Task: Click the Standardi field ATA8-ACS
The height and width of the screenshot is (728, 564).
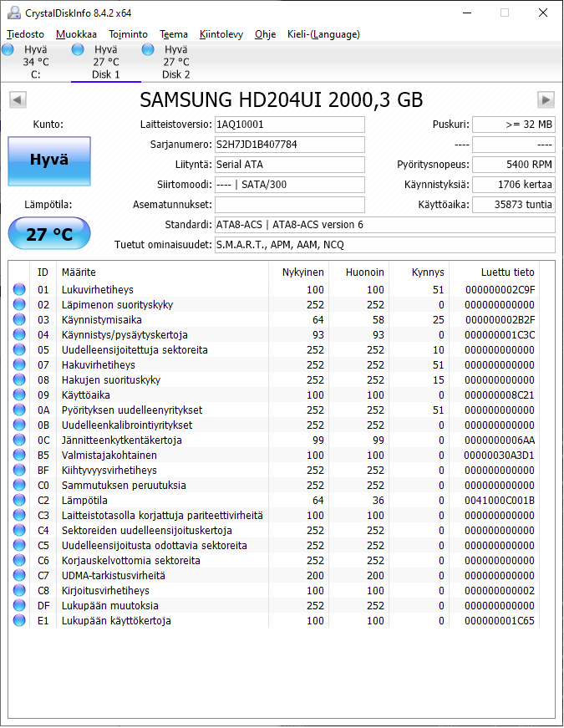Action: coord(385,225)
